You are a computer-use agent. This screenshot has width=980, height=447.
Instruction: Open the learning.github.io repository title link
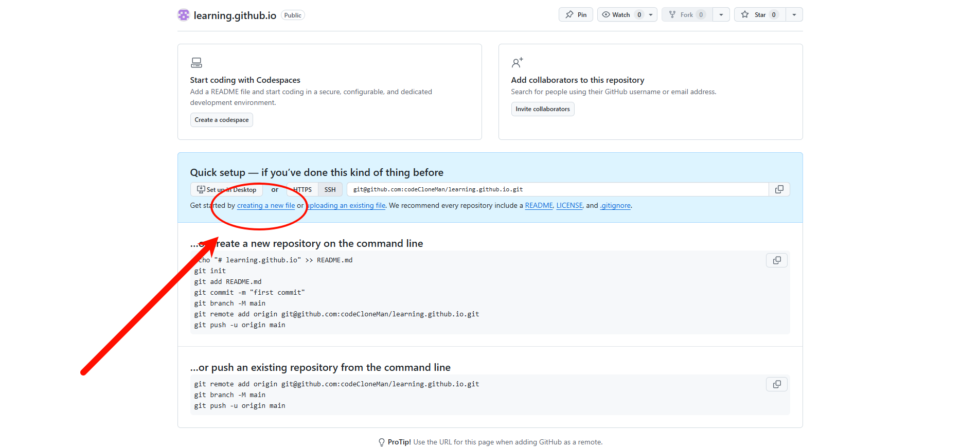tap(235, 15)
